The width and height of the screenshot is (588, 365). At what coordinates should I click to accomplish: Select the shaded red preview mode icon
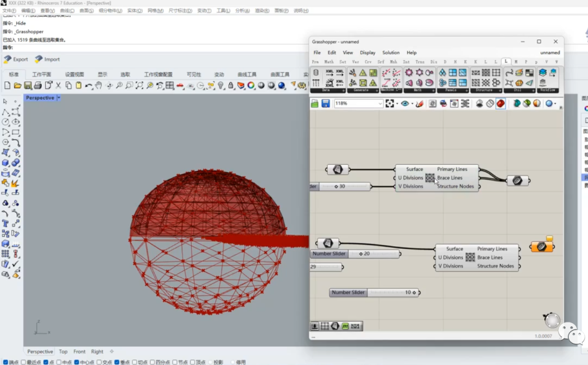[x=500, y=103]
